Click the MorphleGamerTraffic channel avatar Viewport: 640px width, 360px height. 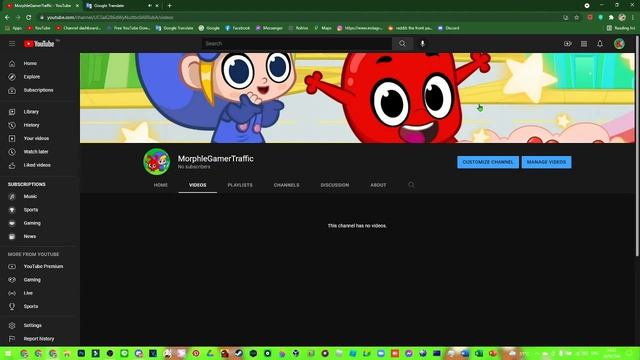156,162
